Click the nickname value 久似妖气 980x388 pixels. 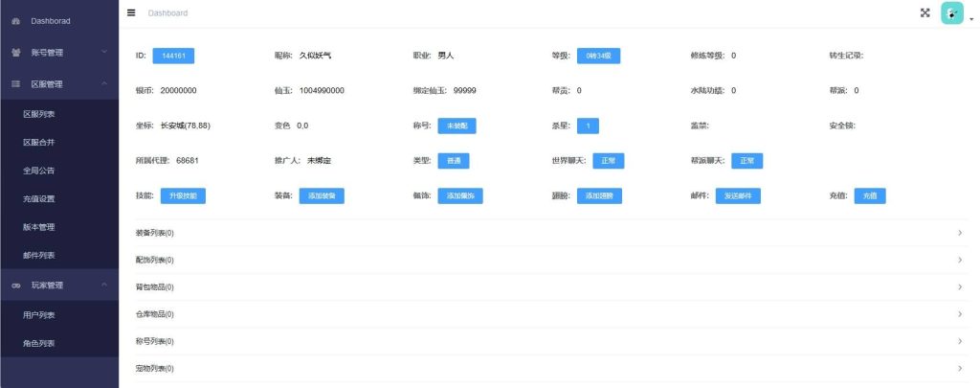[x=316, y=56]
